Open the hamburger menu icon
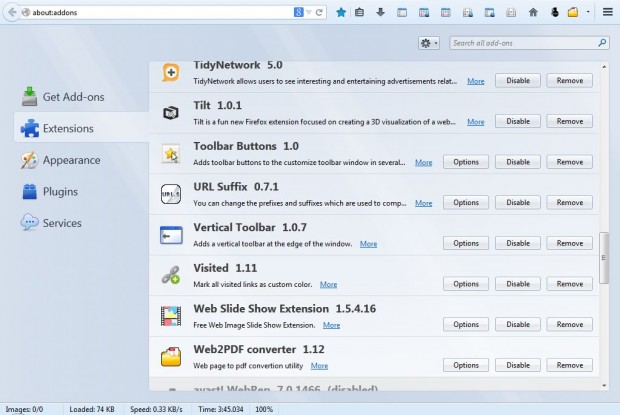 click(608, 12)
